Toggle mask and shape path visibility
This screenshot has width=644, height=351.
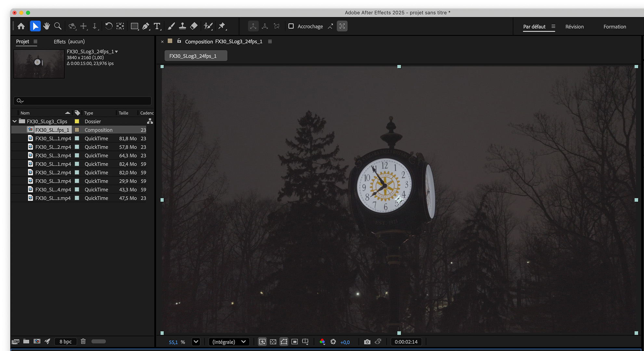coord(284,342)
